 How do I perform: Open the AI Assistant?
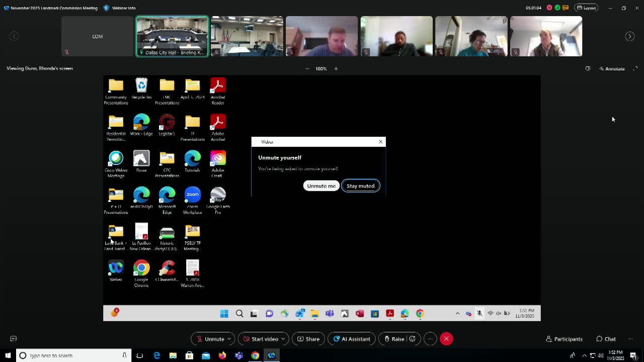pos(351,339)
